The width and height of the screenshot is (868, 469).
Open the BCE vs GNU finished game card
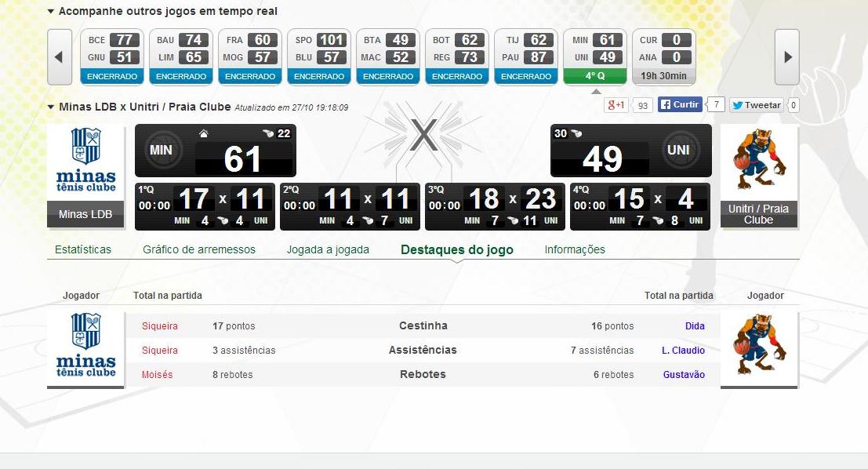point(112,56)
